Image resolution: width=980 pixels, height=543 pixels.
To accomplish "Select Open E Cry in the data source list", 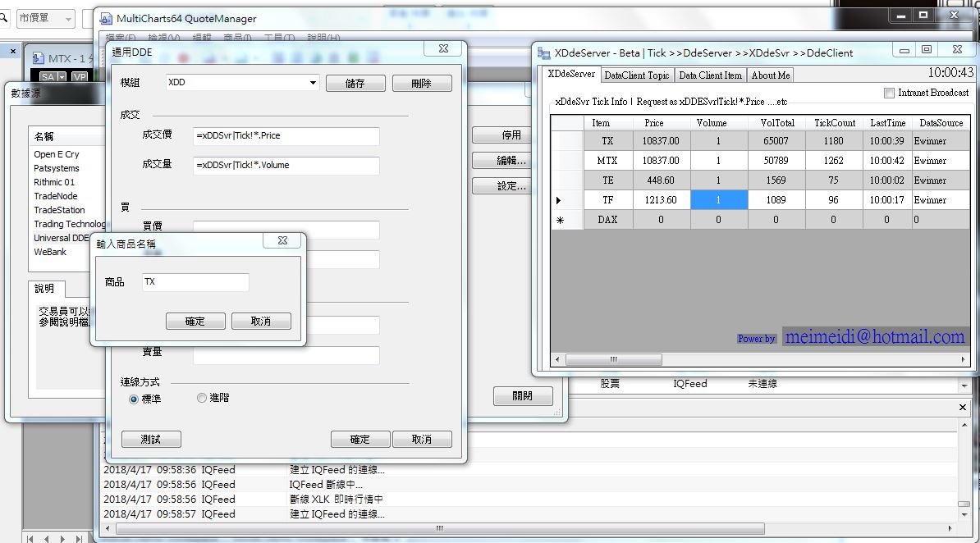I will [x=57, y=154].
